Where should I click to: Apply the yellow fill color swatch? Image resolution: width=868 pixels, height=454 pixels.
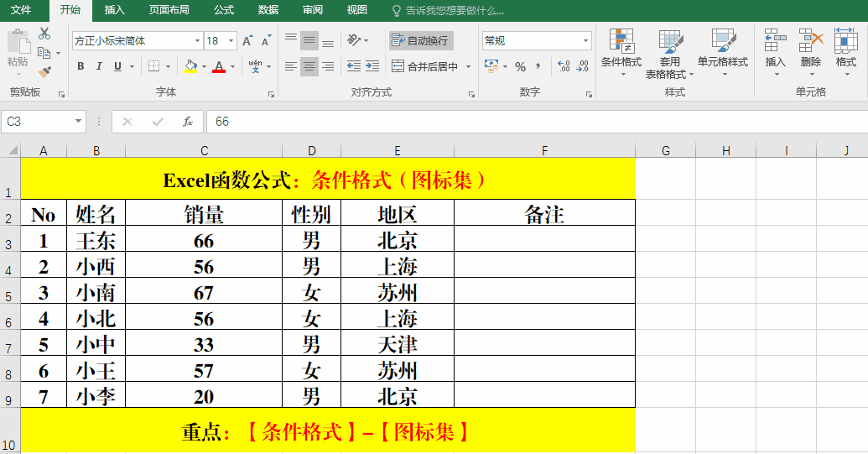click(x=190, y=66)
